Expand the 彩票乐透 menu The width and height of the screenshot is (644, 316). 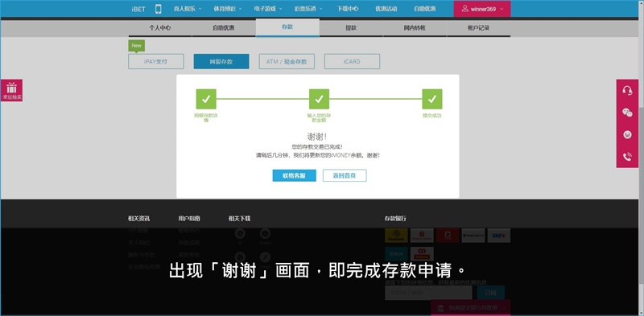(x=308, y=9)
